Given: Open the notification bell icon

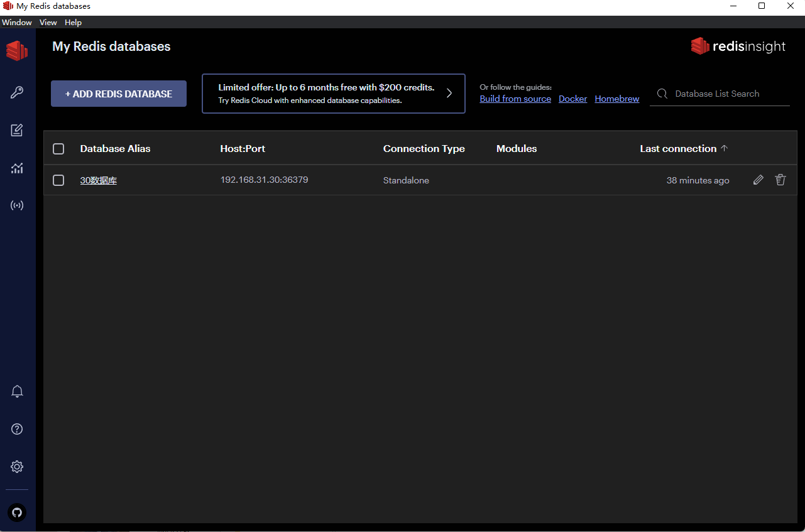Looking at the screenshot, I should (x=17, y=391).
